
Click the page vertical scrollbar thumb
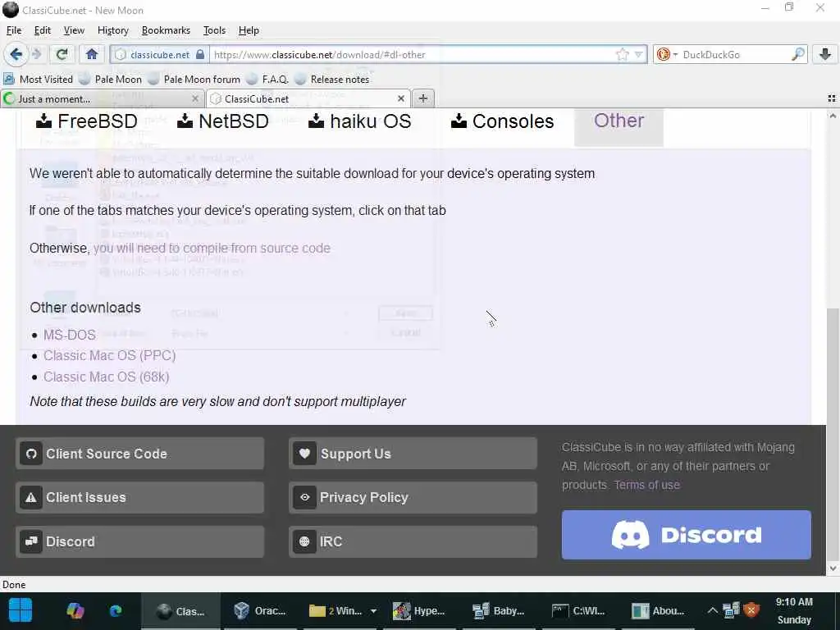(x=833, y=434)
